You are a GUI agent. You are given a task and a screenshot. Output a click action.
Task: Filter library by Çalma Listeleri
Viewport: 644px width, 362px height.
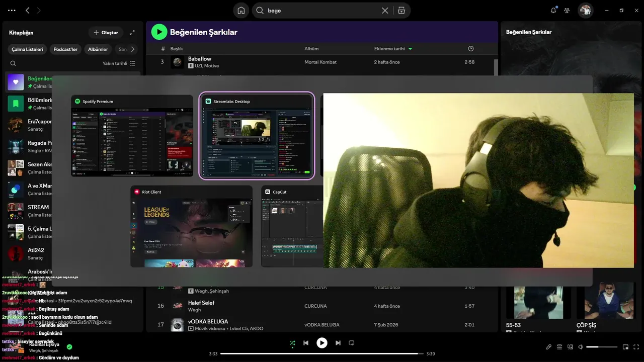tap(28, 49)
